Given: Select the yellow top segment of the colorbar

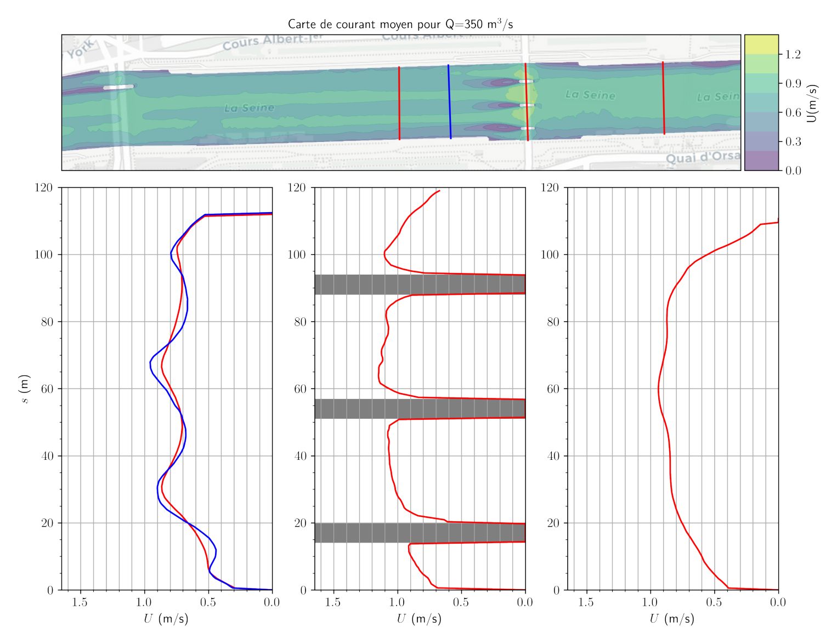Looking at the screenshot, I should point(761,44).
